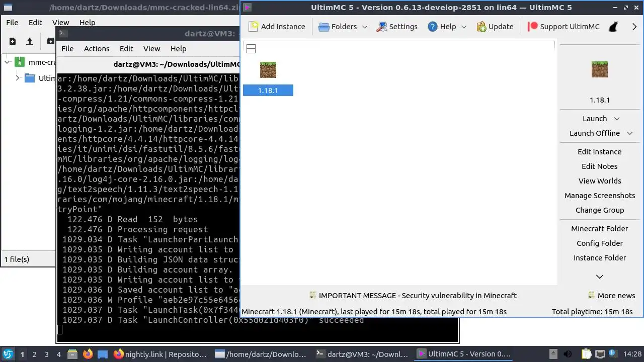This screenshot has height=362, width=644.
Task: Click Change Group
Action: click(x=600, y=210)
